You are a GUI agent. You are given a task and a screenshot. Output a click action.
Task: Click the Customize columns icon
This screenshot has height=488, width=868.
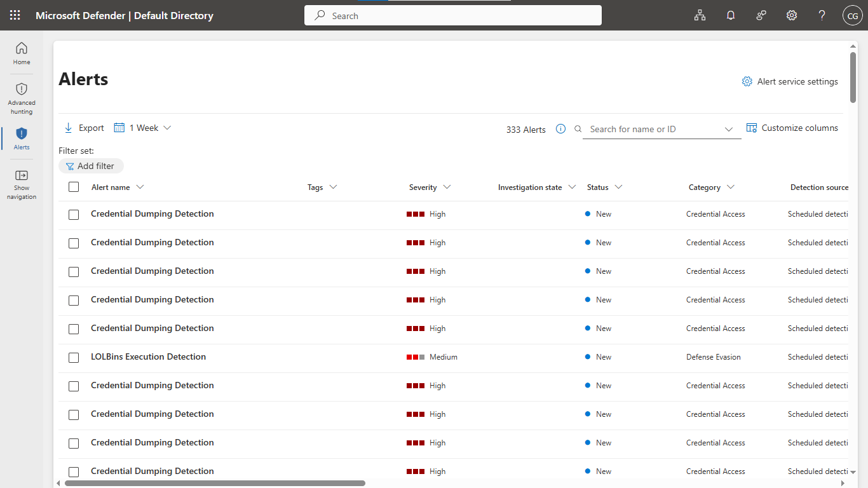pyautogui.click(x=752, y=128)
